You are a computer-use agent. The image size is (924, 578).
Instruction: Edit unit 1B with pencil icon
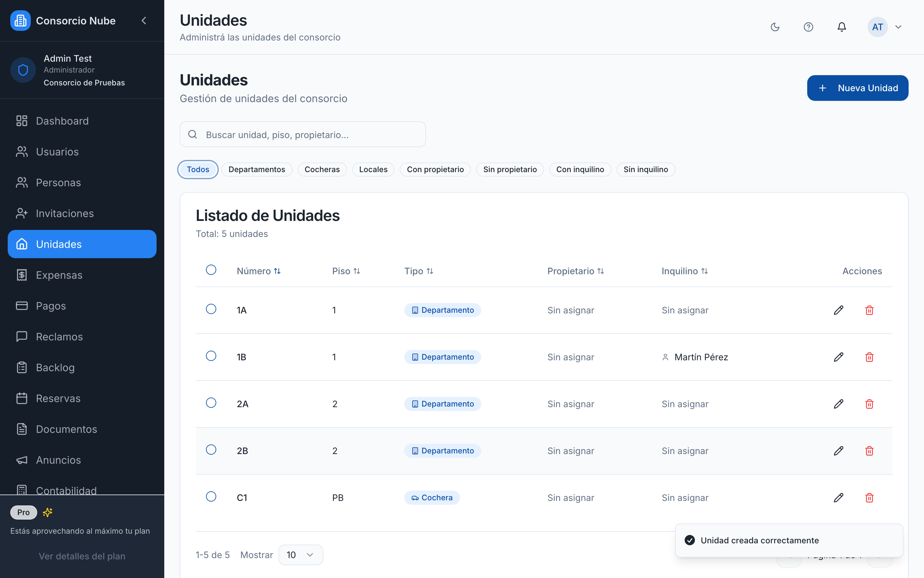tap(838, 357)
